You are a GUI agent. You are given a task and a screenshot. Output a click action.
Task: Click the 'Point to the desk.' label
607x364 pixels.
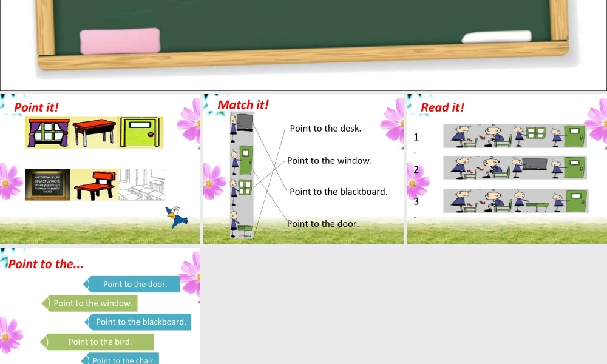(326, 129)
